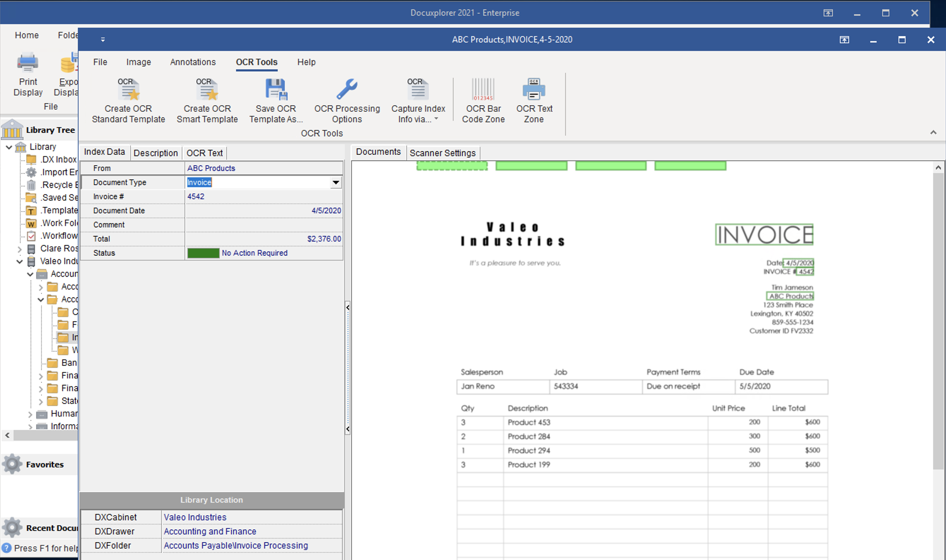The width and height of the screenshot is (946, 560).
Task: Select OCR Text Zone tool
Action: click(534, 90)
